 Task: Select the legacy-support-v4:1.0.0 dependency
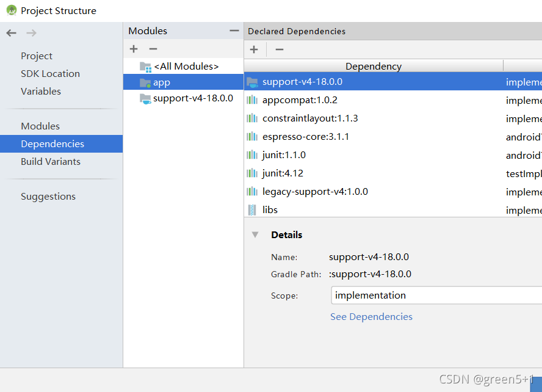pos(393,192)
